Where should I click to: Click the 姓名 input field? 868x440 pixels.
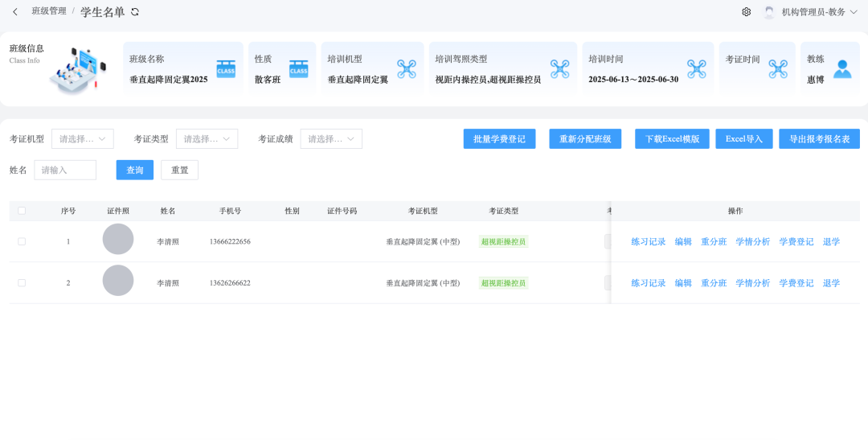tap(65, 170)
